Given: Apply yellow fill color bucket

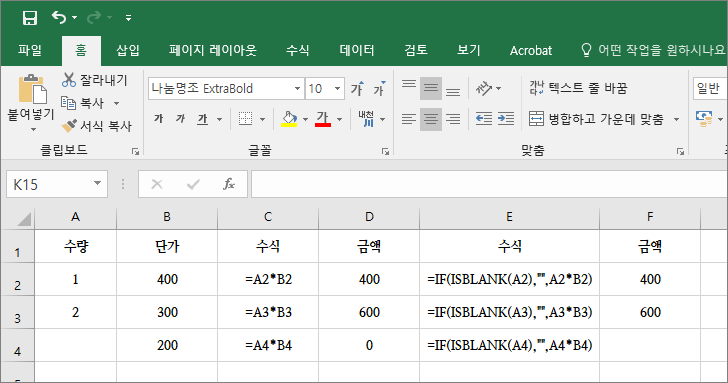Looking at the screenshot, I should (x=289, y=119).
